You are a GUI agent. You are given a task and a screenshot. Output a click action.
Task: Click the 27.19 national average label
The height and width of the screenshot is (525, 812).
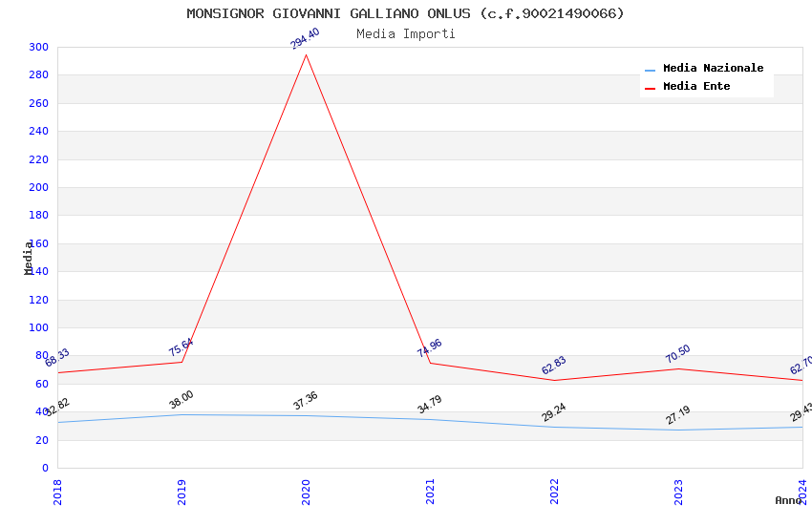pyautogui.click(x=678, y=415)
